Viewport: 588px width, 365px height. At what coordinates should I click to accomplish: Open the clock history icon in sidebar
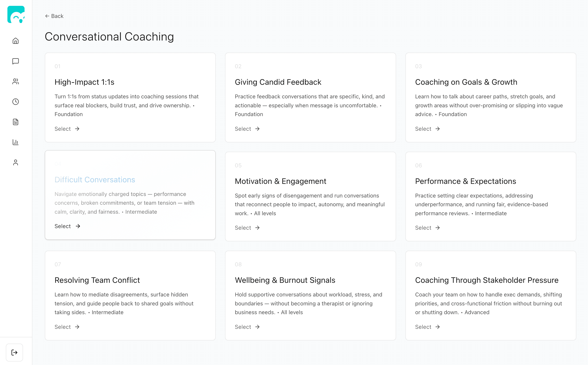click(16, 102)
